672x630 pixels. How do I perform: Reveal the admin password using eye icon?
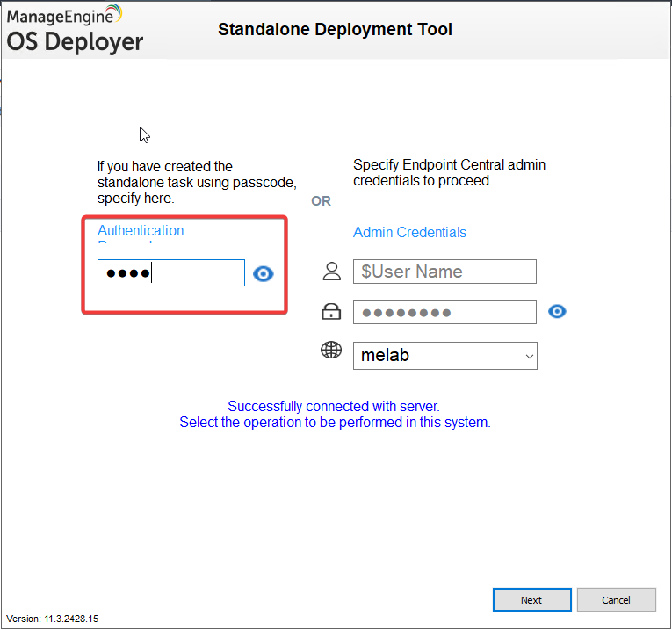(x=557, y=312)
